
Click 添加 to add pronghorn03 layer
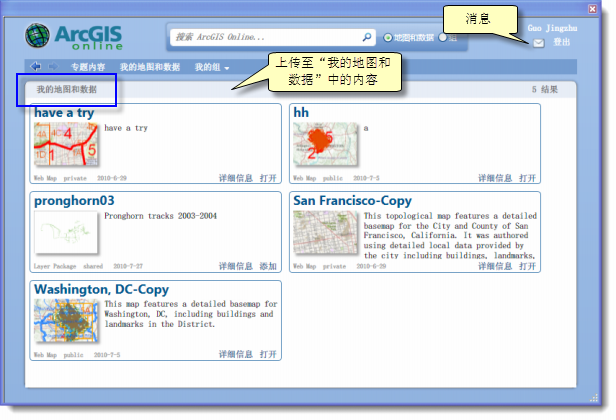click(x=268, y=267)
